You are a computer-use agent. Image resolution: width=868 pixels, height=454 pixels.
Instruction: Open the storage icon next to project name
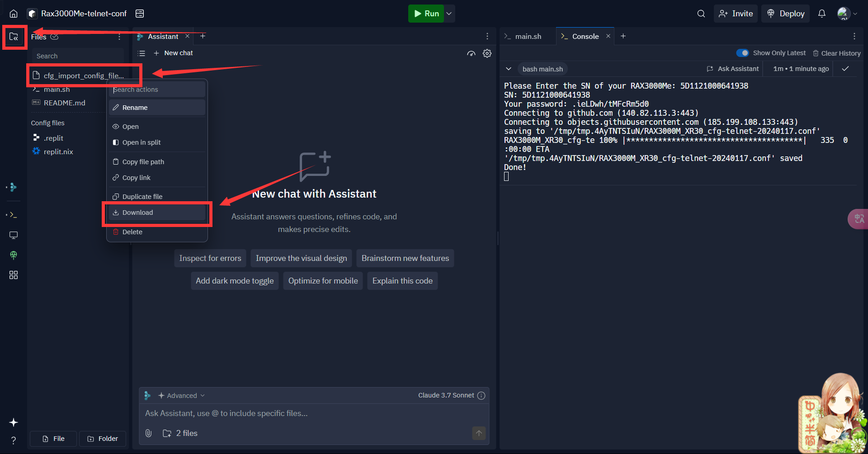140,14
